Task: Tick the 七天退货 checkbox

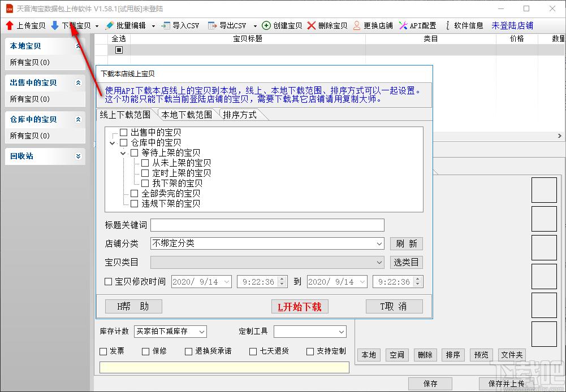Action: [253, 351]
